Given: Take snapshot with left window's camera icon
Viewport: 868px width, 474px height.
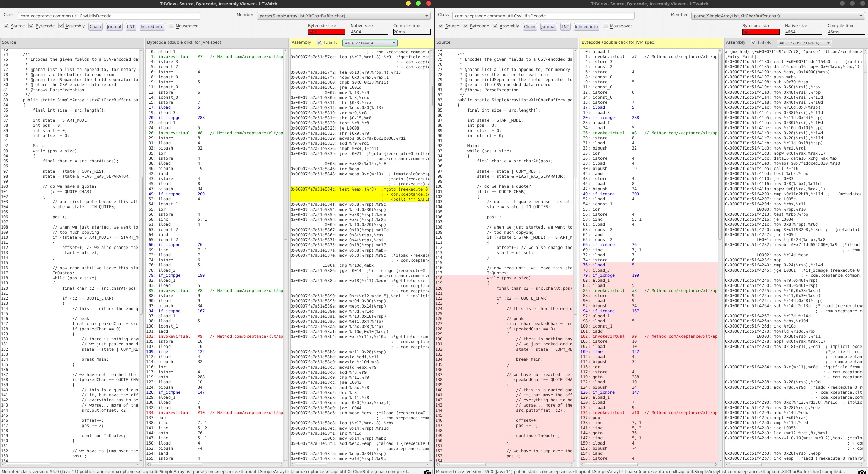Looking at the screenshot, I should click(428, 472).
